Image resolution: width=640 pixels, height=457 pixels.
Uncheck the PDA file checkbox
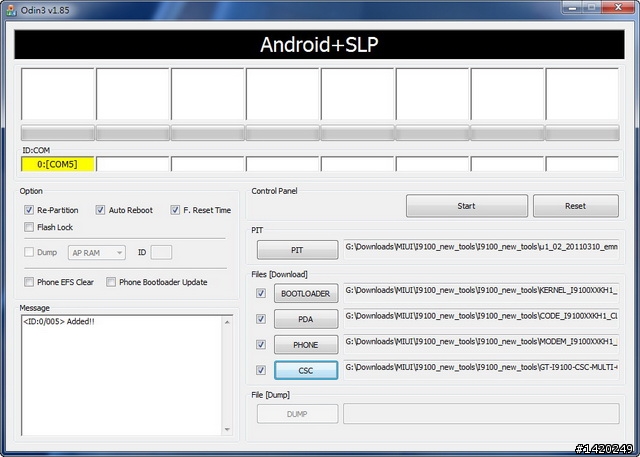pos(261,319)
